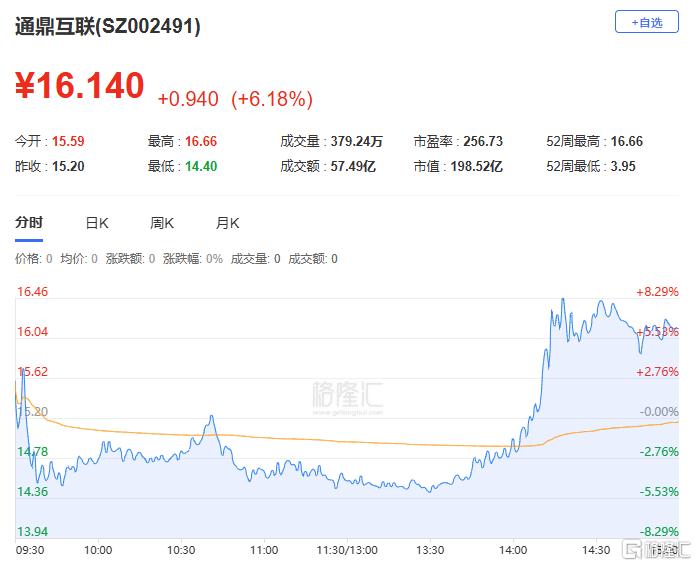The width and height of the screenshot is (697, 566).
Task: Click the current price ¥16.140
Action: [x=80, y=87]
